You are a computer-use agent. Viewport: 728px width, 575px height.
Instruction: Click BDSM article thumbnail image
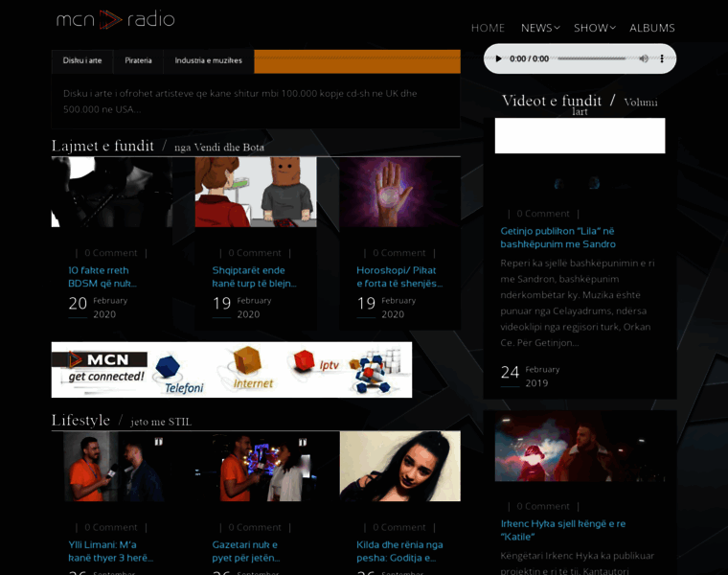pyautogui.click(x=112, y=192)
